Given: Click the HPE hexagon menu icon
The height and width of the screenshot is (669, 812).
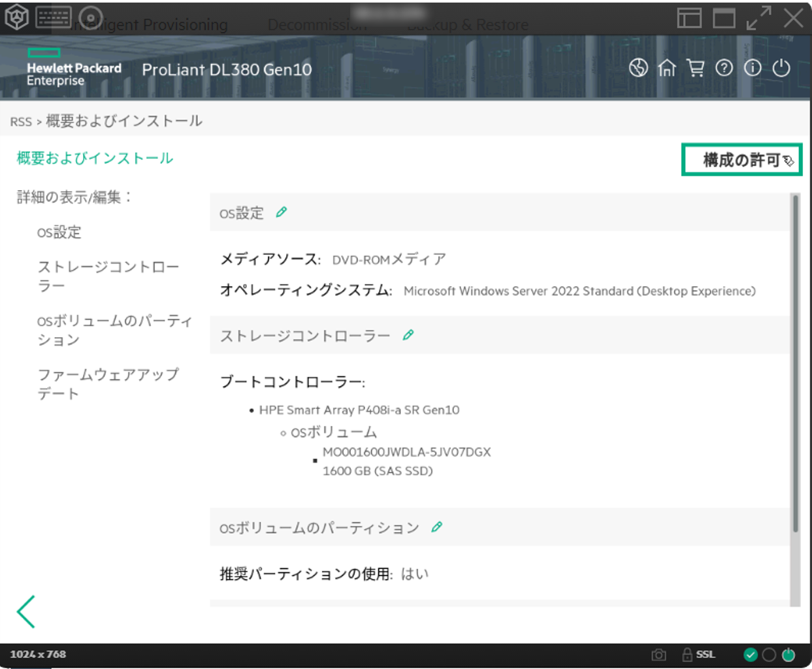Looking at the screenshot, I should click(x=16, y=17).
